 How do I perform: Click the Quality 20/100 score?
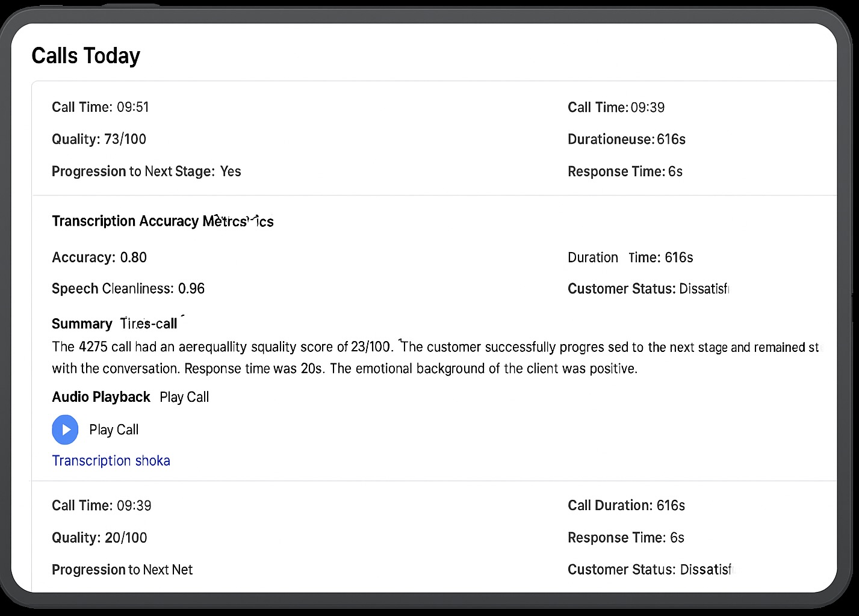pos(99,538)
